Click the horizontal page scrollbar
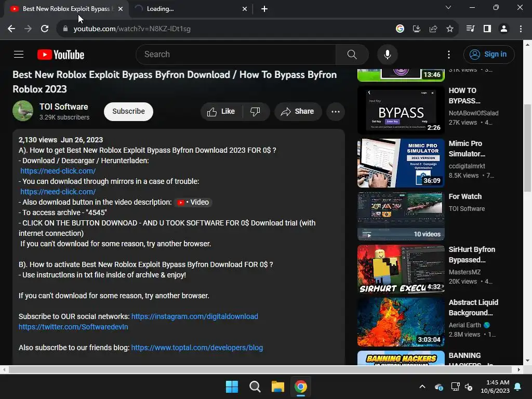This screenshot has height=399, width=532. click(x=260, y=369)
